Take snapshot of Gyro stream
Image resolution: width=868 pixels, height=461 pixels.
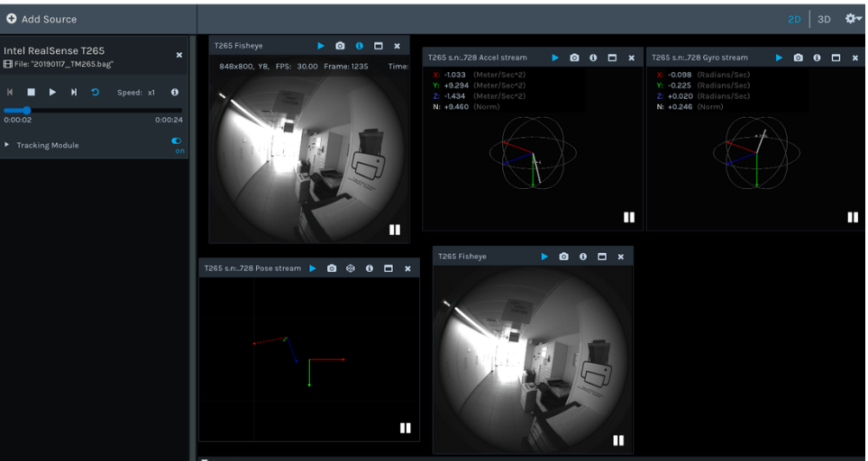(799, 58)
